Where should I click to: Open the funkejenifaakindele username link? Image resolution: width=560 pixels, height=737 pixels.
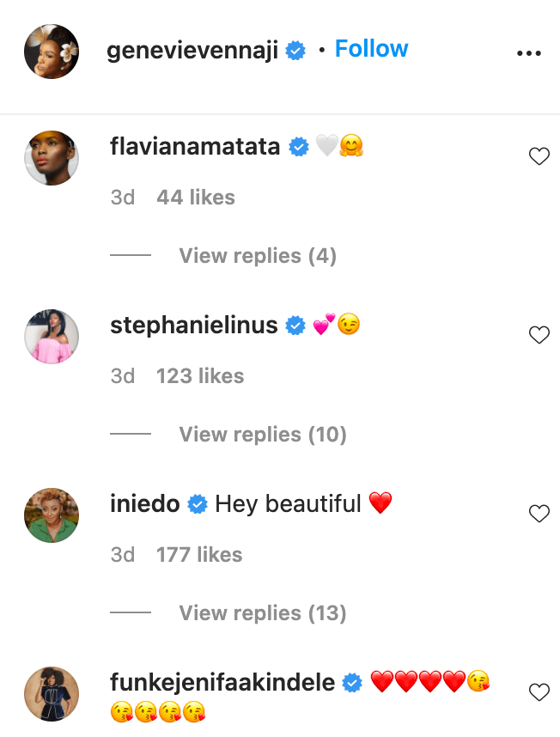pyautogui.click(x=222, y=683)
